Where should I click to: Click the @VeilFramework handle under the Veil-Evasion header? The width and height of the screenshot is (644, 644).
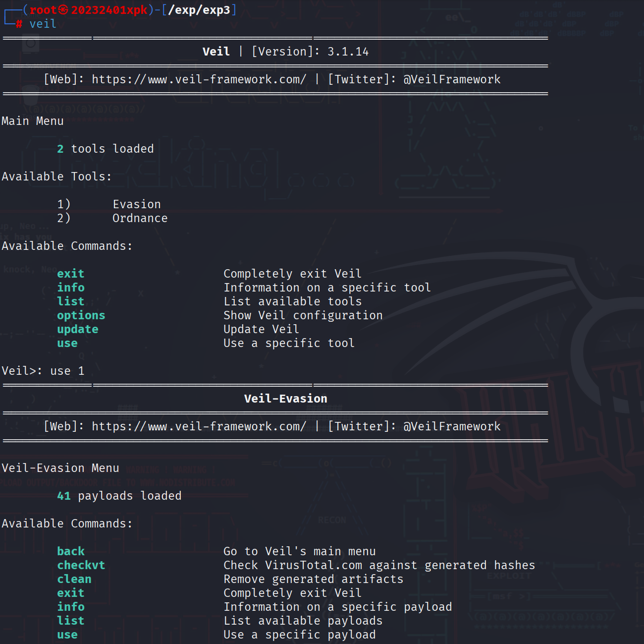[x=452, y=426]
